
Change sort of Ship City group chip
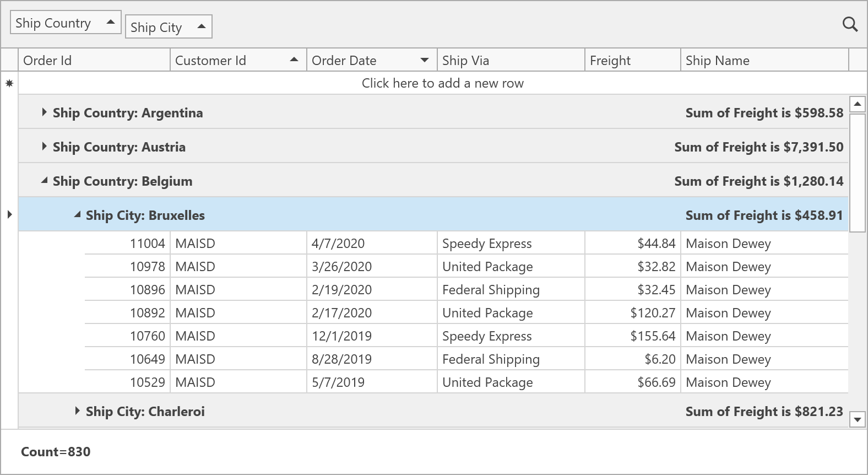(201, 27)
